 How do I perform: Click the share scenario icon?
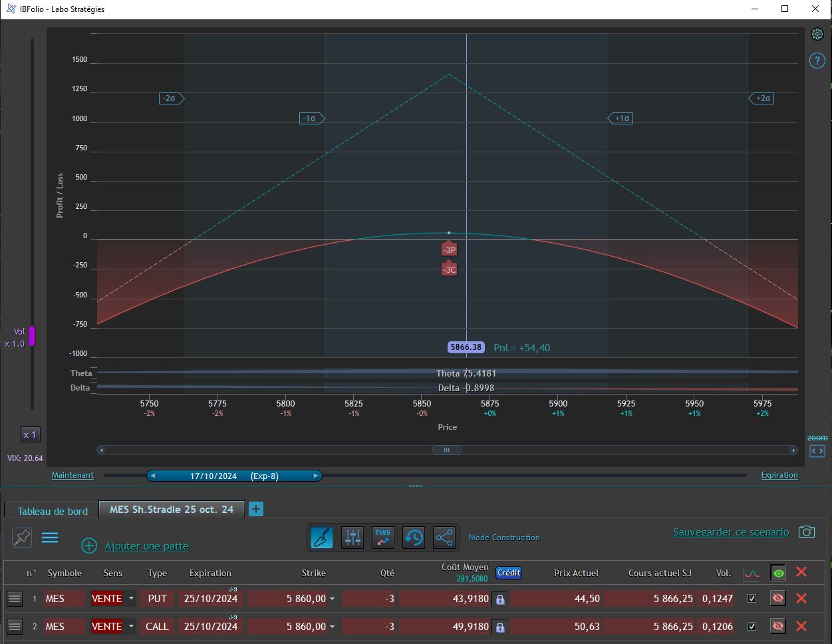click(x=444, y=538)
